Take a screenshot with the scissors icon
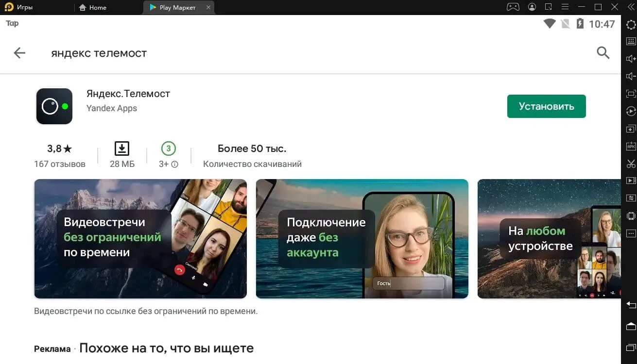This screenshot has width=637, height=364. (x=631, y=164)
